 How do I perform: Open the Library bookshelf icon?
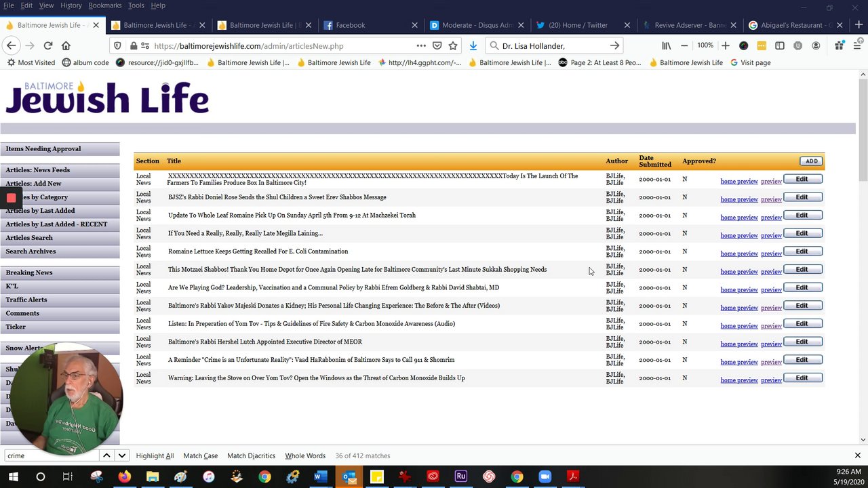[667, 45]
